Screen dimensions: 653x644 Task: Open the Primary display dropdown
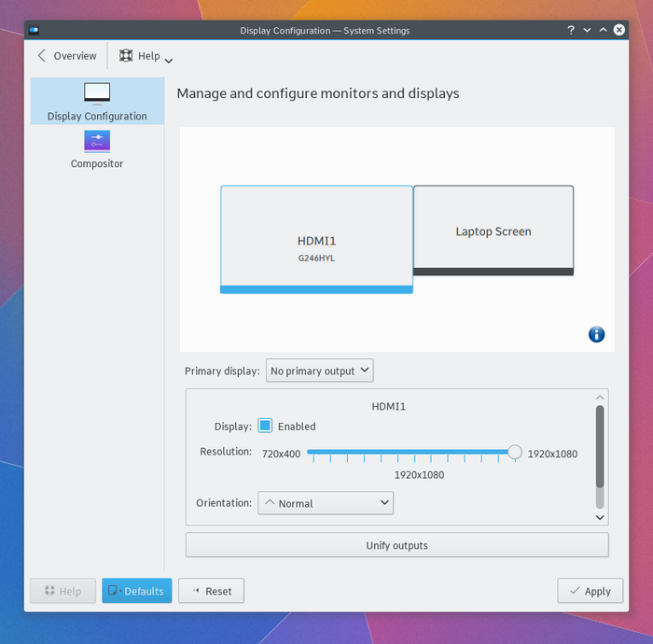click(x=319, y=371)
